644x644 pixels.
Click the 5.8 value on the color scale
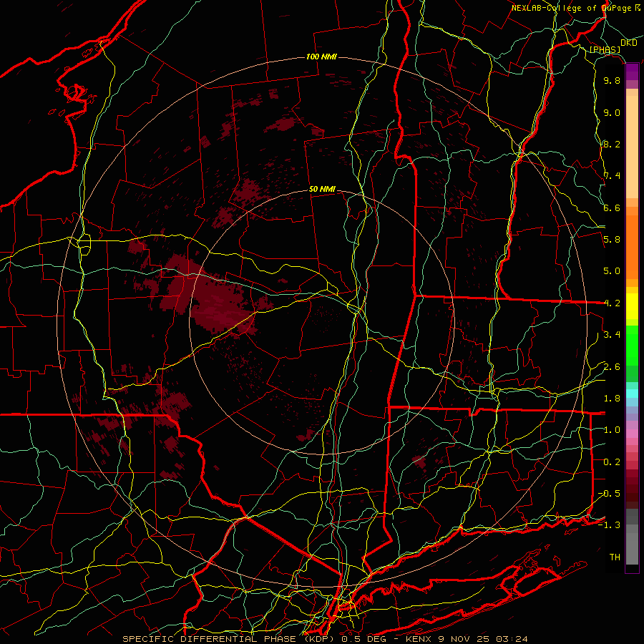coord(612,240)
